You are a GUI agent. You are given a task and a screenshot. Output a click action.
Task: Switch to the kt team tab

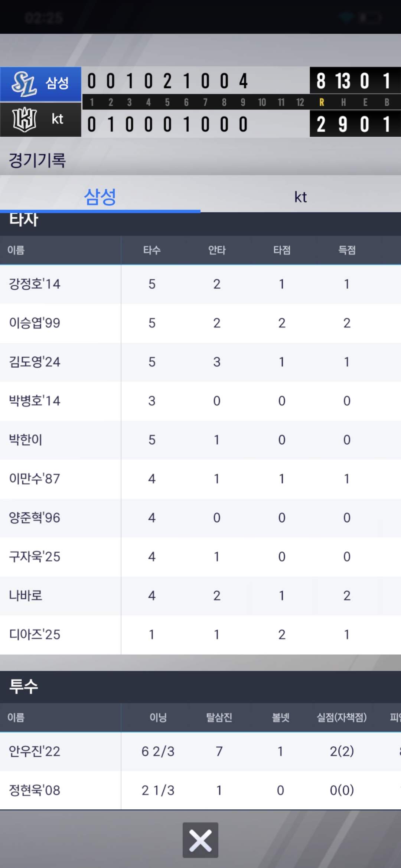pos(300,197)
